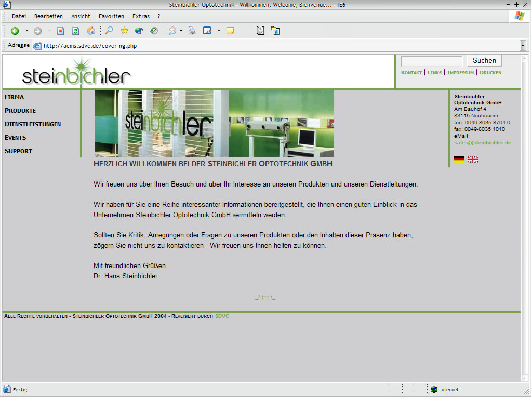The image size is (532, 399).
Task: Click the Edit page toolbar icon
Action: click(207, 31)
